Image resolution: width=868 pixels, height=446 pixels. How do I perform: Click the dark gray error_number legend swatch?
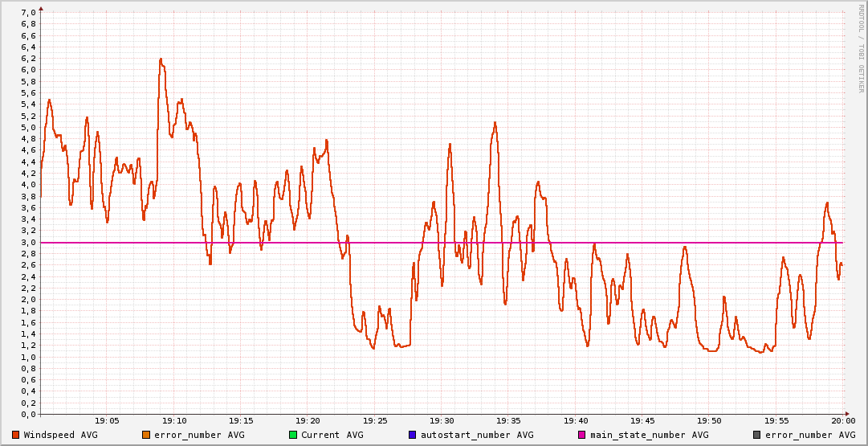[x=756, y=435]
